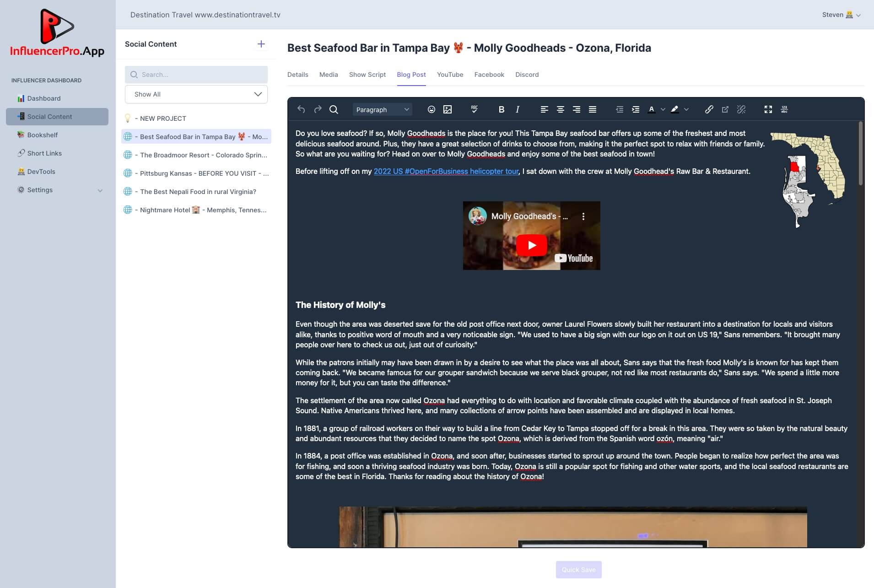
Task: Select The Best Nepali Food in rural Virginia item
Action: click(x=196, y=192)
